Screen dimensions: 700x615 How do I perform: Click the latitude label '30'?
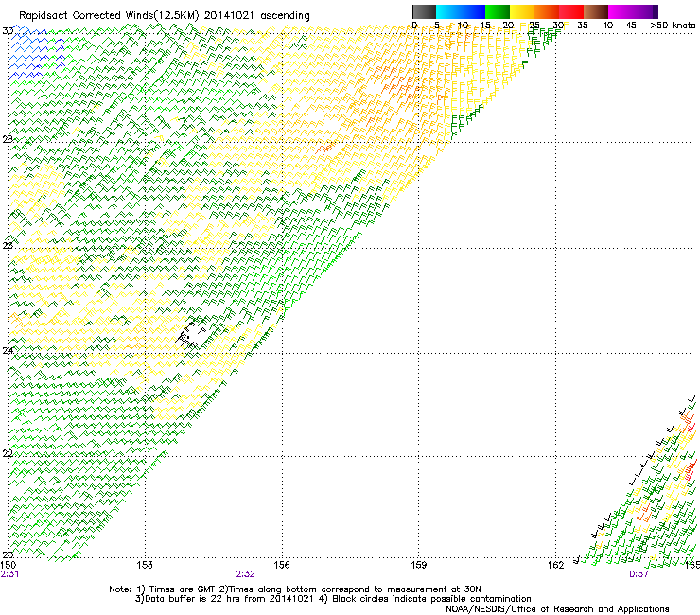[8, 31]
